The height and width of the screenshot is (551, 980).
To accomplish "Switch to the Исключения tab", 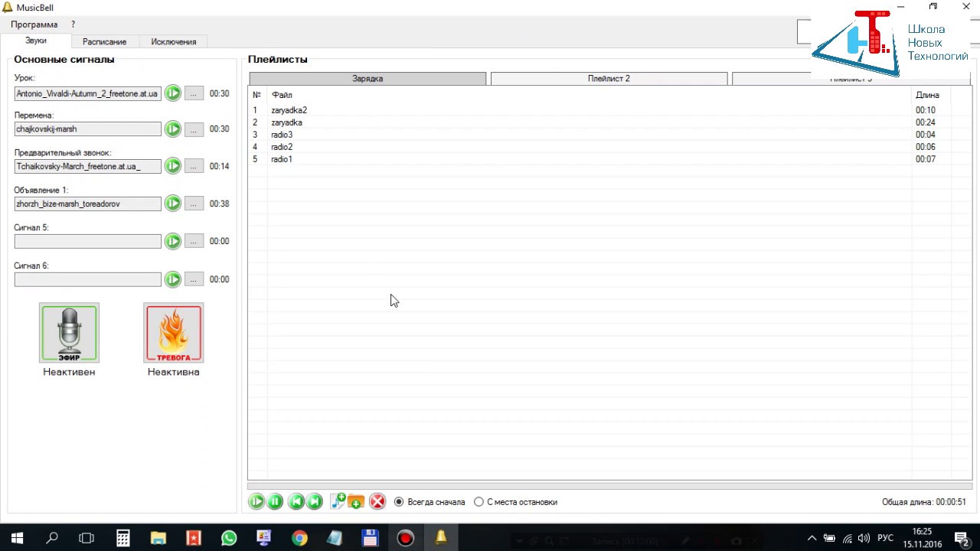I will click(x=174, y=42).
